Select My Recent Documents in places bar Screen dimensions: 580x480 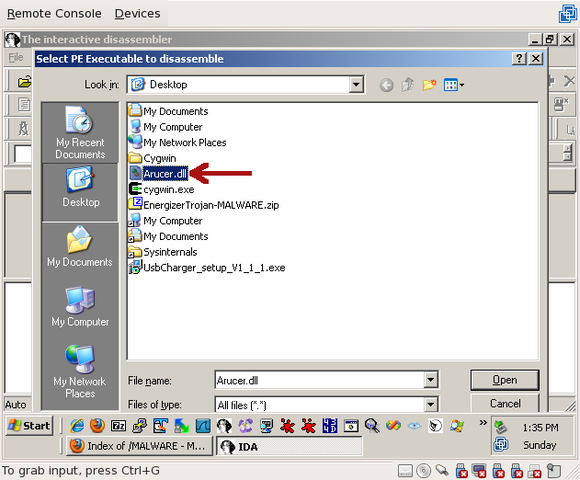(80, 132)
